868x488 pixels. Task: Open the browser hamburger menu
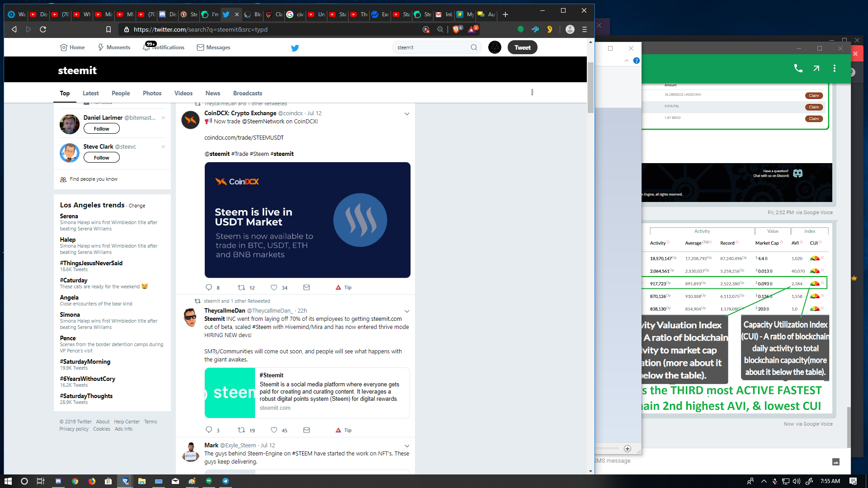tap(585, 29)
